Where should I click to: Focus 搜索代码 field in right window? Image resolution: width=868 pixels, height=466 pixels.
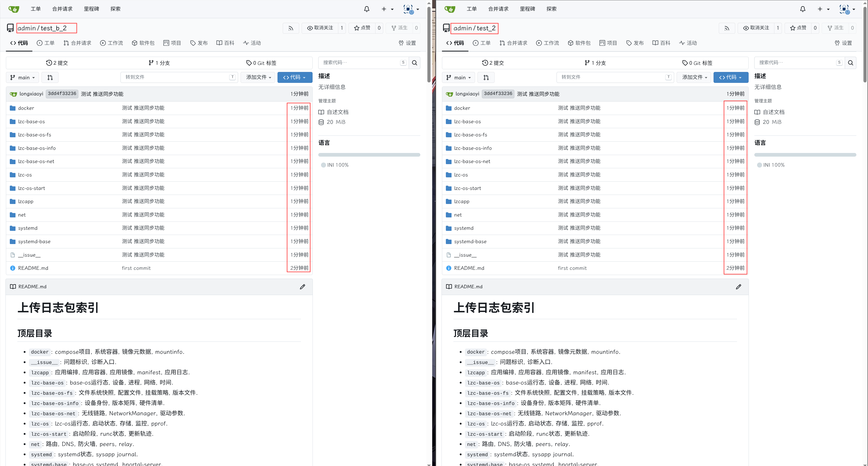[799, 63]
